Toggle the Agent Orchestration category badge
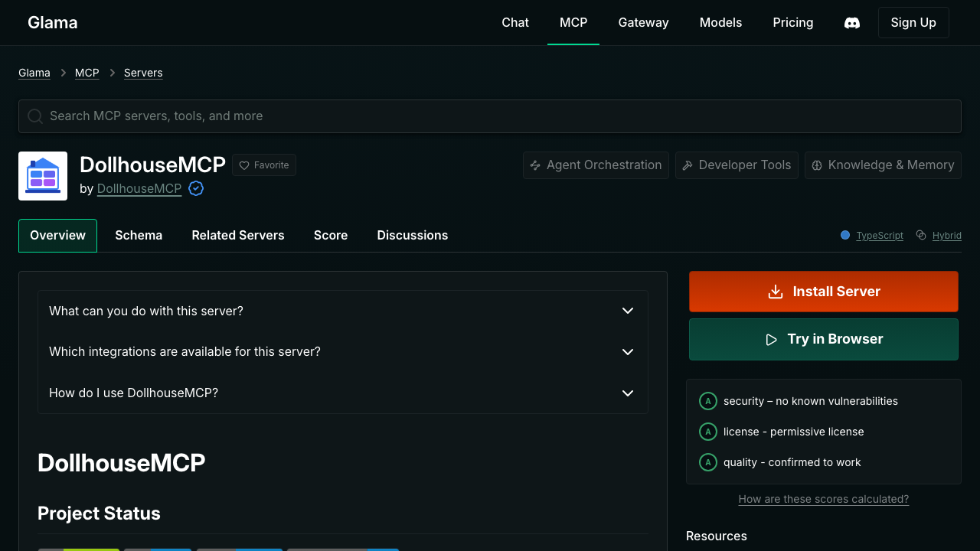Image resolution: width=980 pixels, height=551 pixels. [596, 165]
